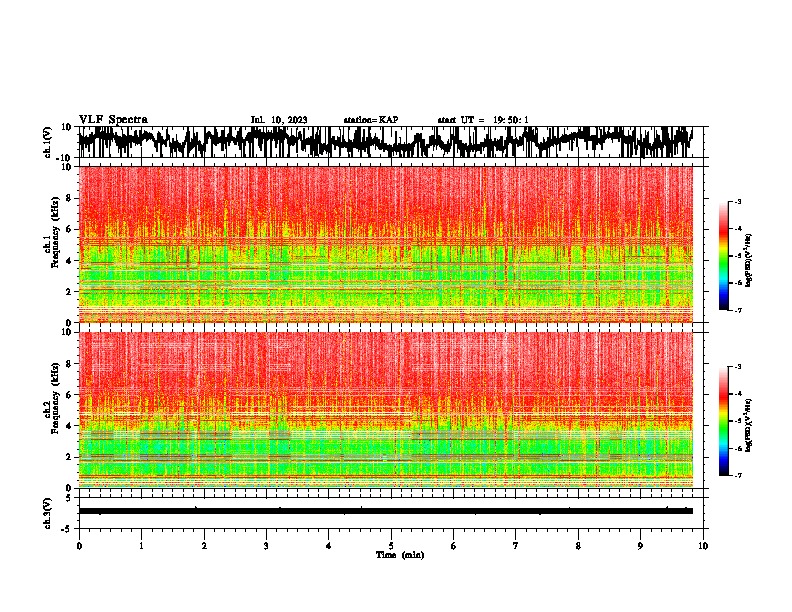Click the "ch.1(V)" waveform axis label
Viewport: 792px width, 612px height.
click(x=48, y=142)
